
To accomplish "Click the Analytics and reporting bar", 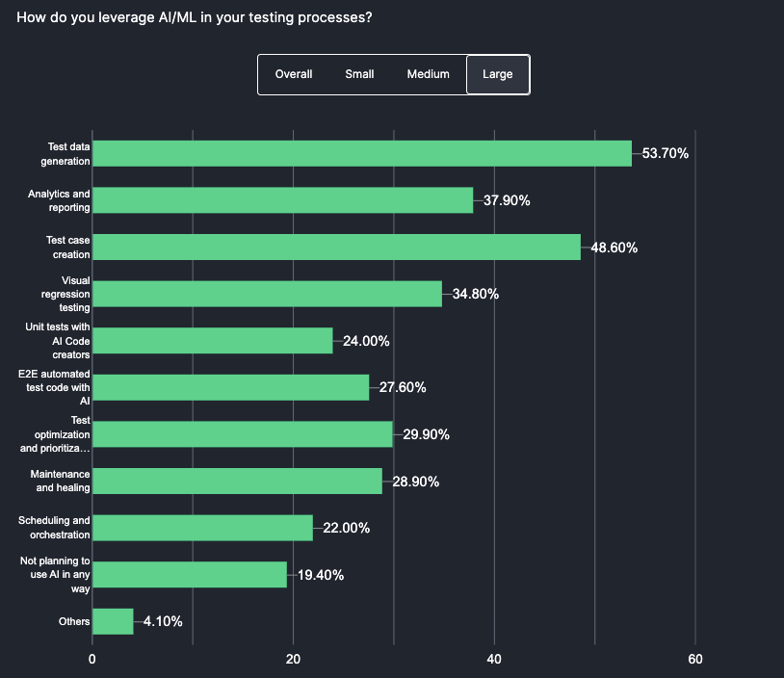I will [279, 200].
